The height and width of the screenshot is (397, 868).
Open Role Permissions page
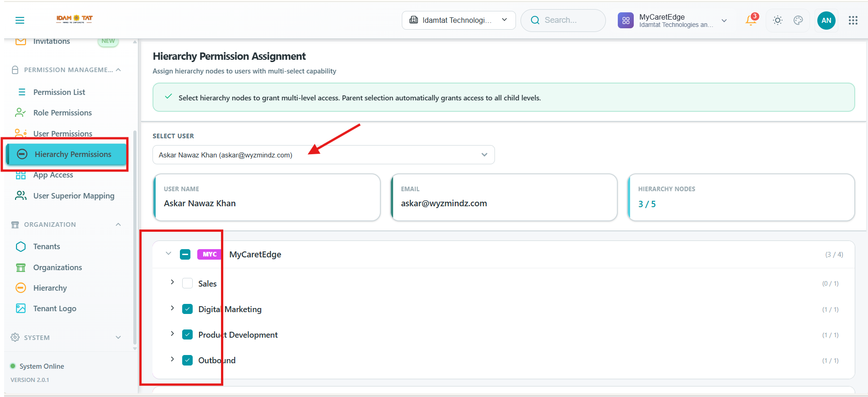[63, 113]
